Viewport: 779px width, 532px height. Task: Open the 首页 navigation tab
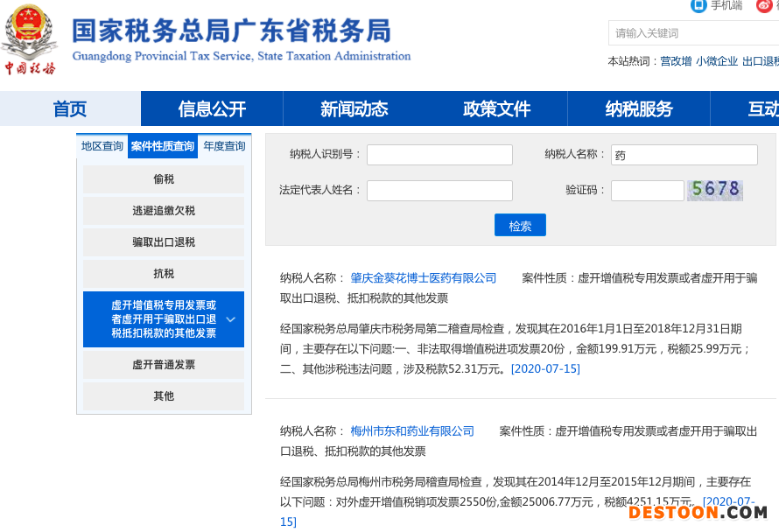(x=70, y=109)
